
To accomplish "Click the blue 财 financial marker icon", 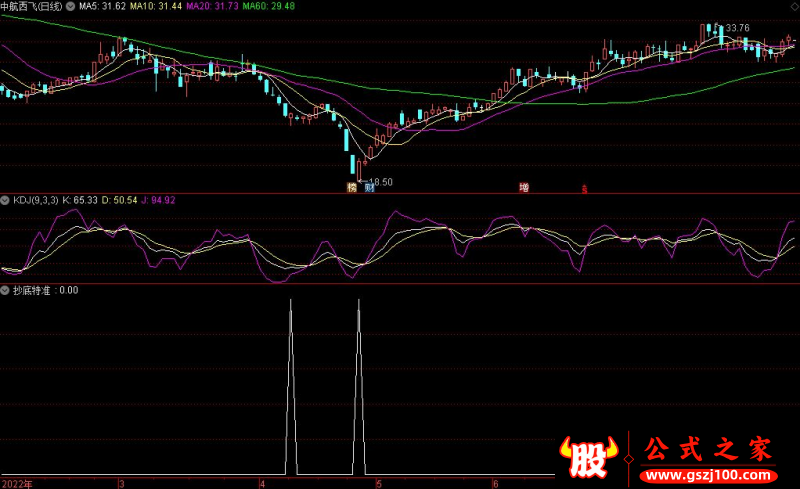I will [369, 187].
